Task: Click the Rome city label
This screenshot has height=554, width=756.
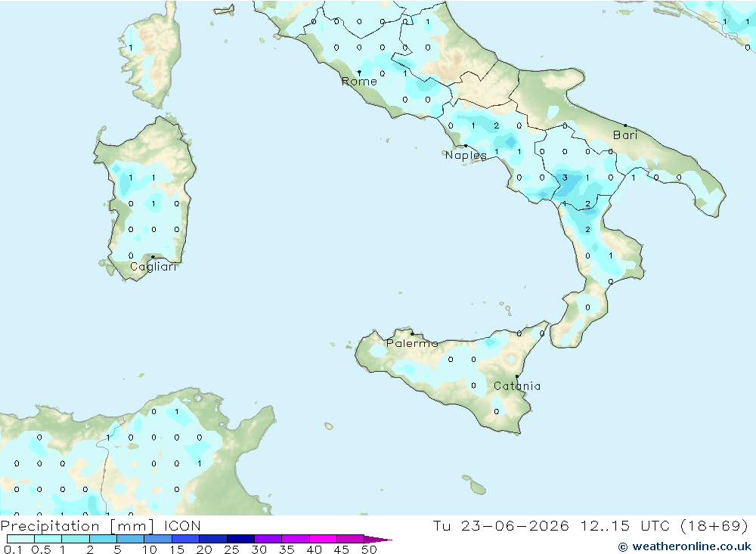Action: (x=359, y=82)
